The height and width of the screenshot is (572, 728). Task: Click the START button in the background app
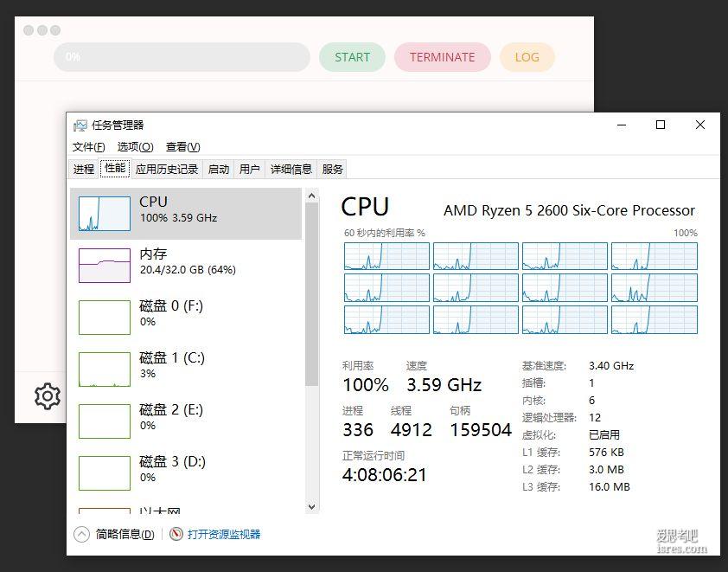[353, 57]
